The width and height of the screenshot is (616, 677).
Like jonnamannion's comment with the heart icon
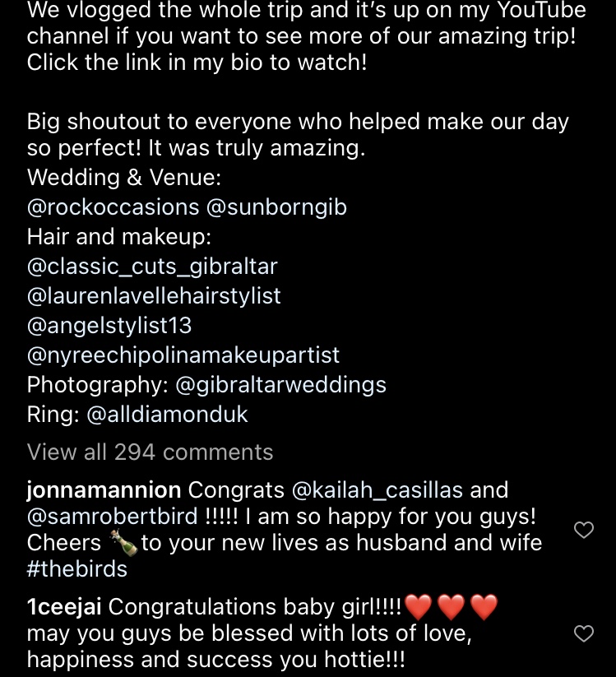(x=584, y=530)
